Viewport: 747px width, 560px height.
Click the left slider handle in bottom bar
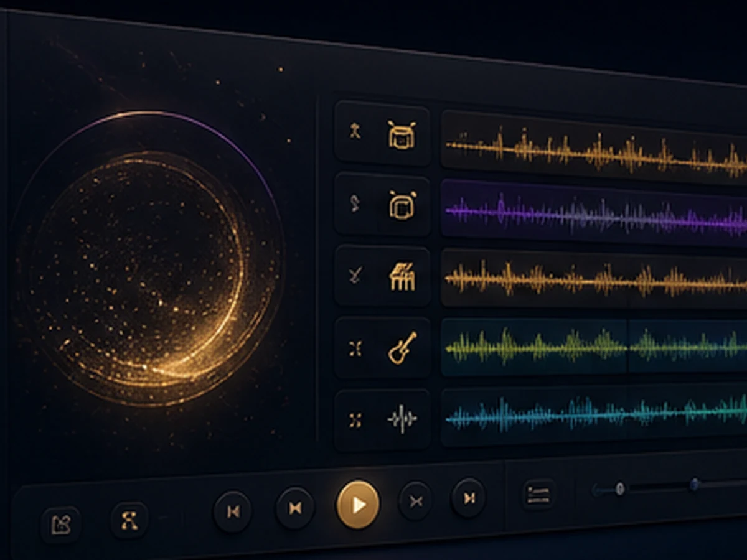[619, 489]
